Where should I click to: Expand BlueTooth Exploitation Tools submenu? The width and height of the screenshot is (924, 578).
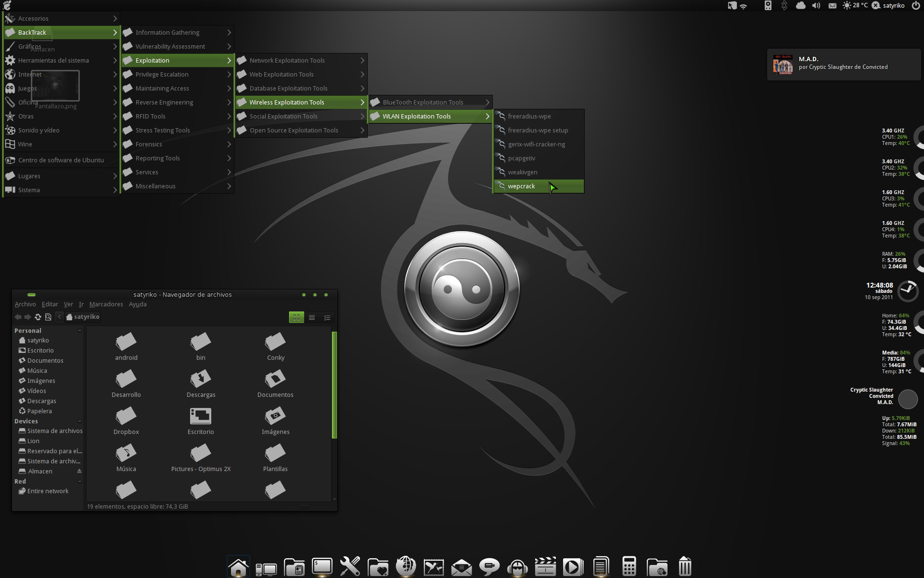tap(430, 102)
